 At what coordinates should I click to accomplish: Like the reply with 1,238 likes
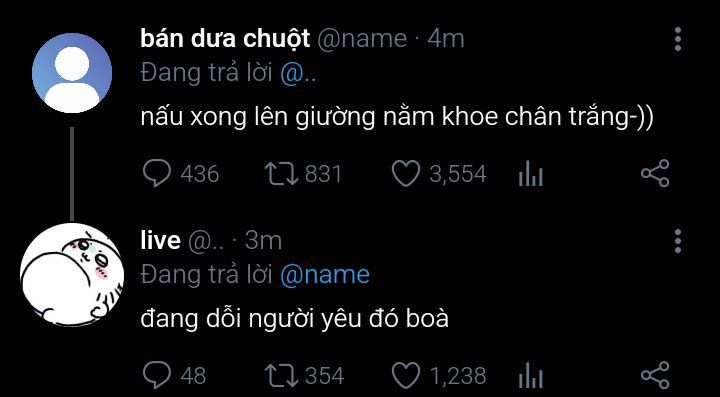click(x=406, y=375)
